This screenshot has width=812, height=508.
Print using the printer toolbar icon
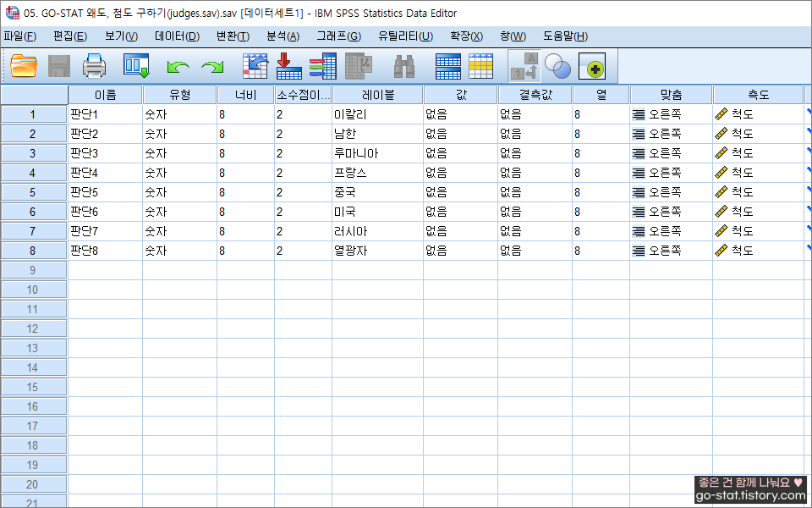(94, 66)
